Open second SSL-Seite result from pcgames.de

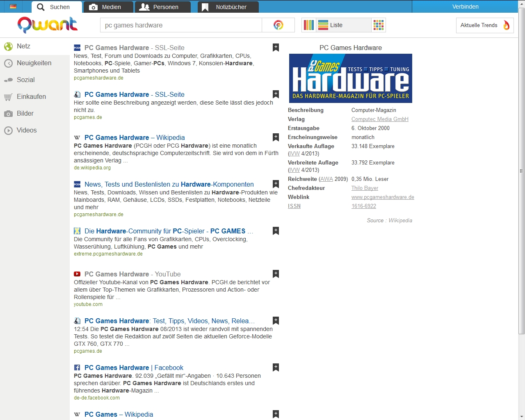(x=135, y=94)
